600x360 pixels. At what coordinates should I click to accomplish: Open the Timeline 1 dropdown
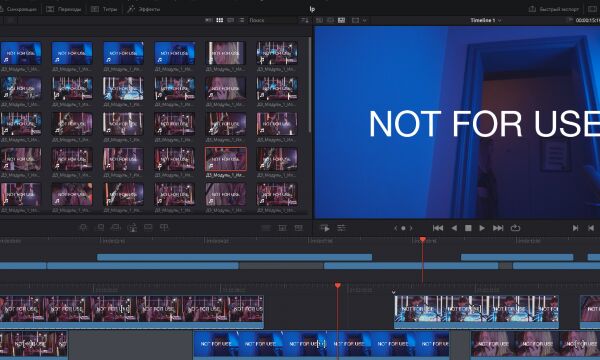(486, 20)
